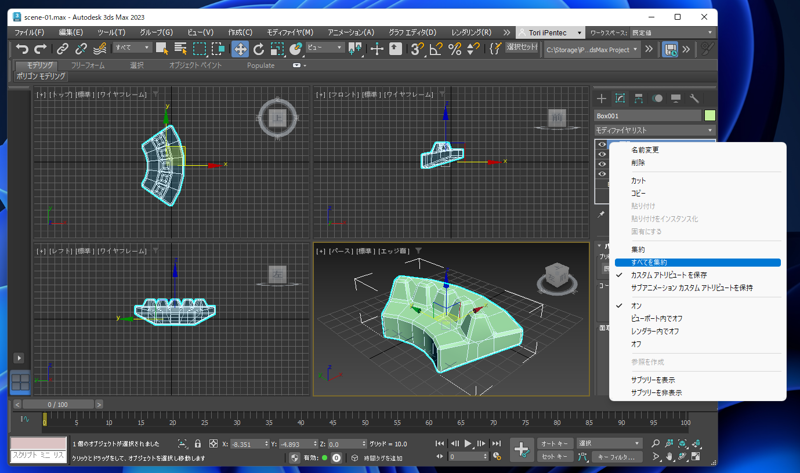Click the Undo arrow in the main toolbar
Viewport: 800px width, 473px height.
[21, 48]
